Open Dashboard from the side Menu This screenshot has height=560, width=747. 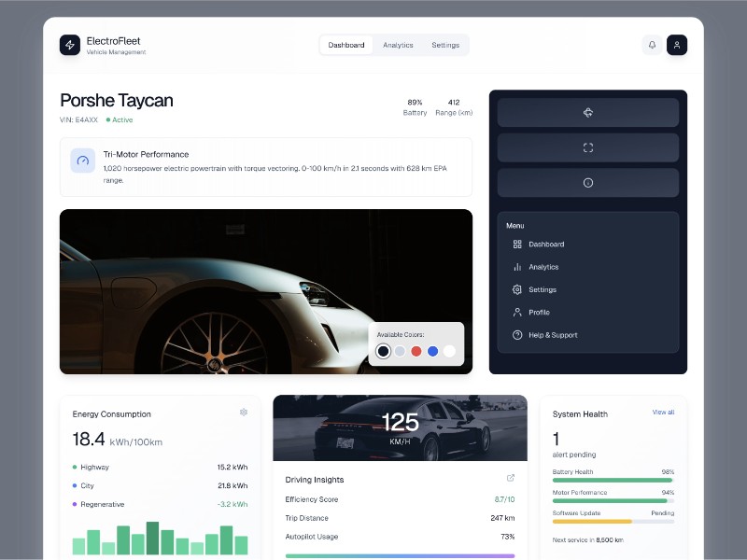[x=588, y=245]
